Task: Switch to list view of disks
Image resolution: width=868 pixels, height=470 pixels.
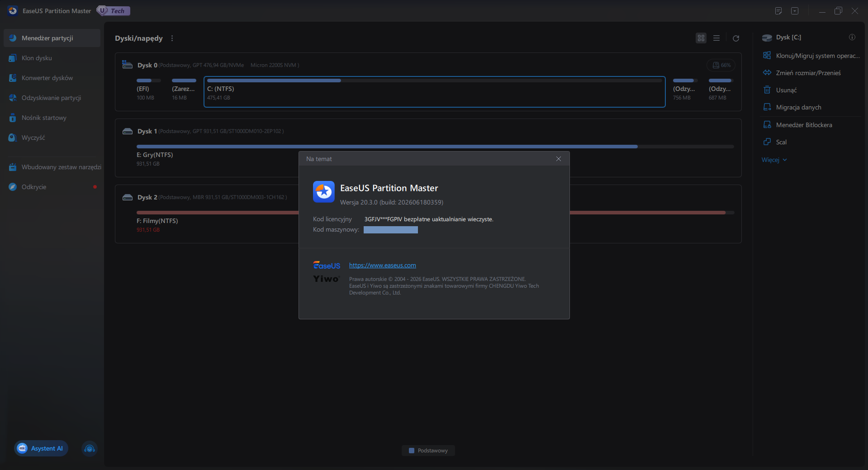Action: pyautogui.click(x=716, y=38)
